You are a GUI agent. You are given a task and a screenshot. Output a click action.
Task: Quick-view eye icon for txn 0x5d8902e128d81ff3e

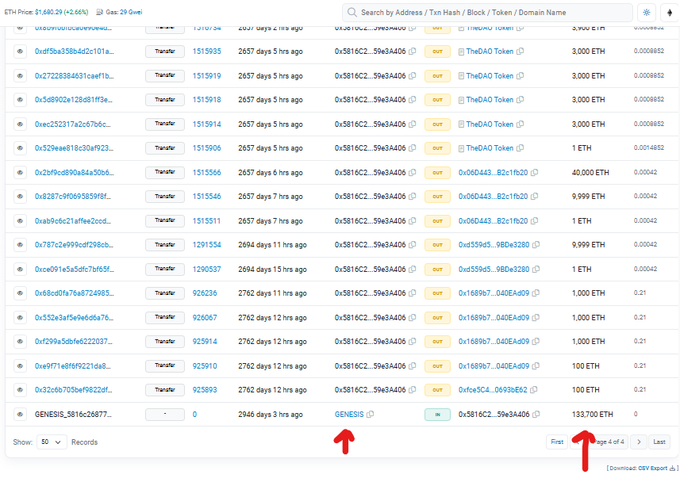[20, 99]
